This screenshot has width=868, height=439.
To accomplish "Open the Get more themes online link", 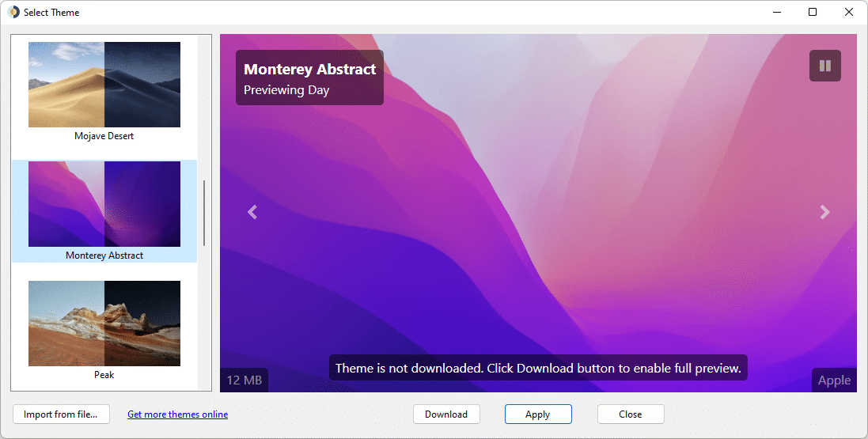I will [177, 414].
